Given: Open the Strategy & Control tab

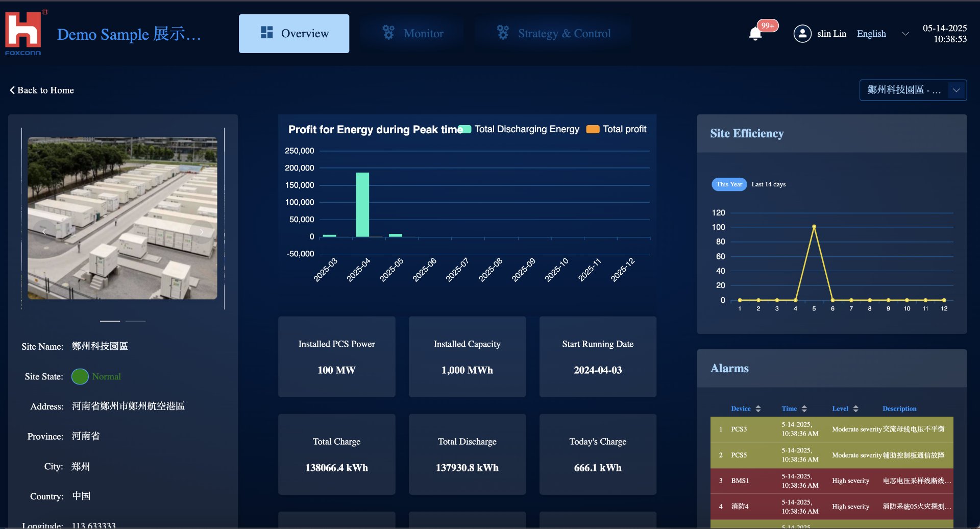Looking at the screenshot, I should point(553,34).
